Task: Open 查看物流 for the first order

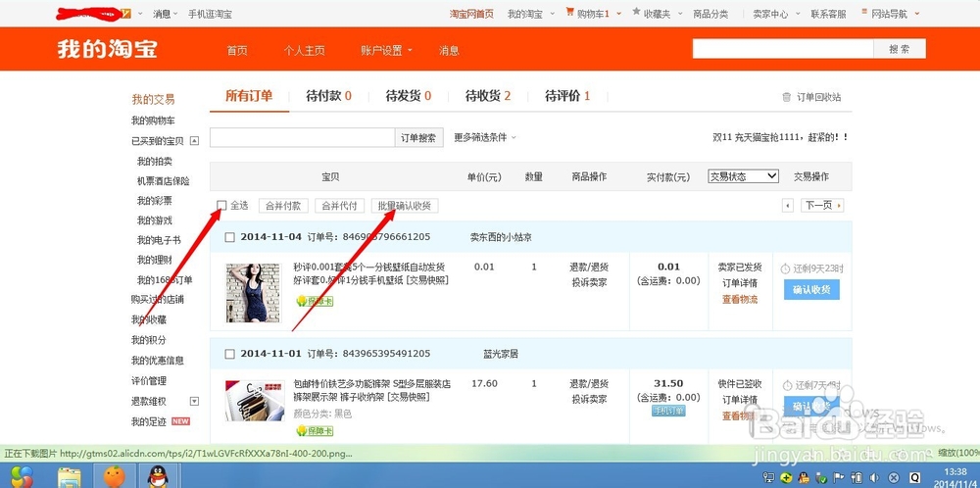Action: 740,299
